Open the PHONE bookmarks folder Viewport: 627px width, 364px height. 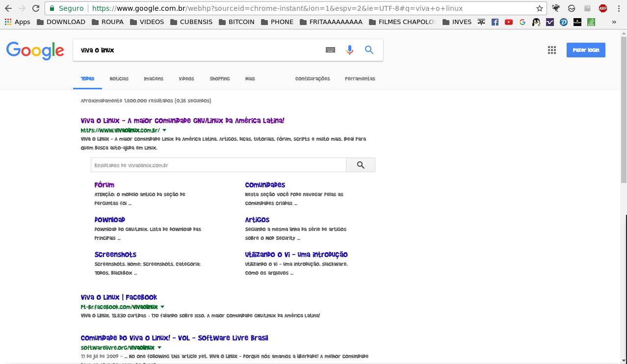(x=277, y=22)
